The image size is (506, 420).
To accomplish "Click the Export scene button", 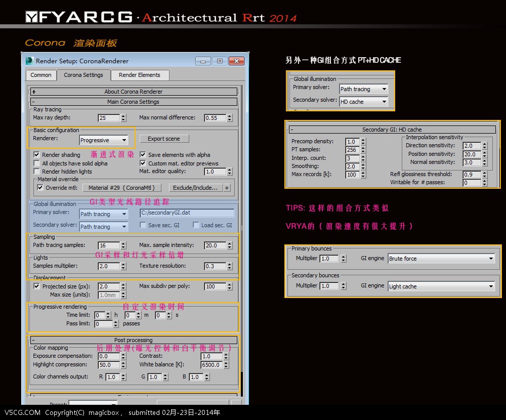I will click(x=164, y=139).
